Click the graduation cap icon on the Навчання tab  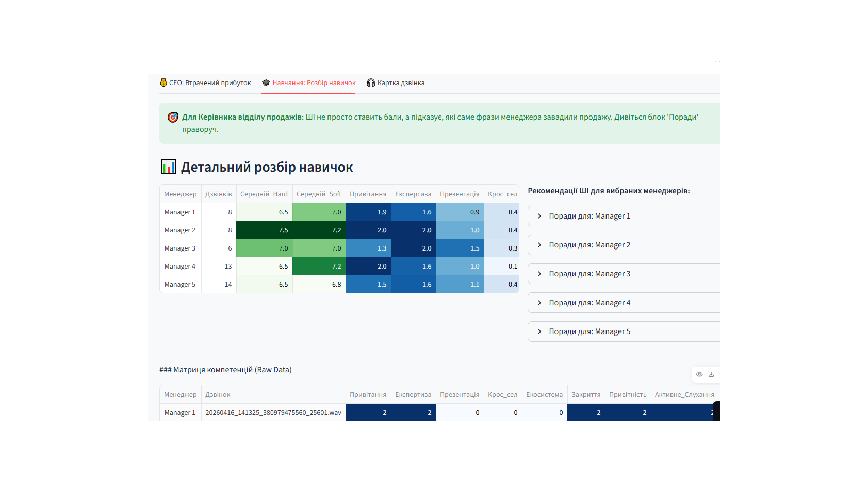point(266,82)
